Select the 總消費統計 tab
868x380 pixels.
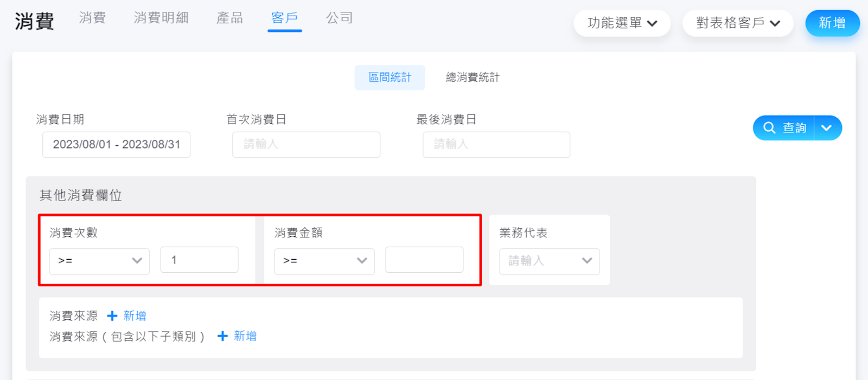pyautogui.click(x=473, y=78)
